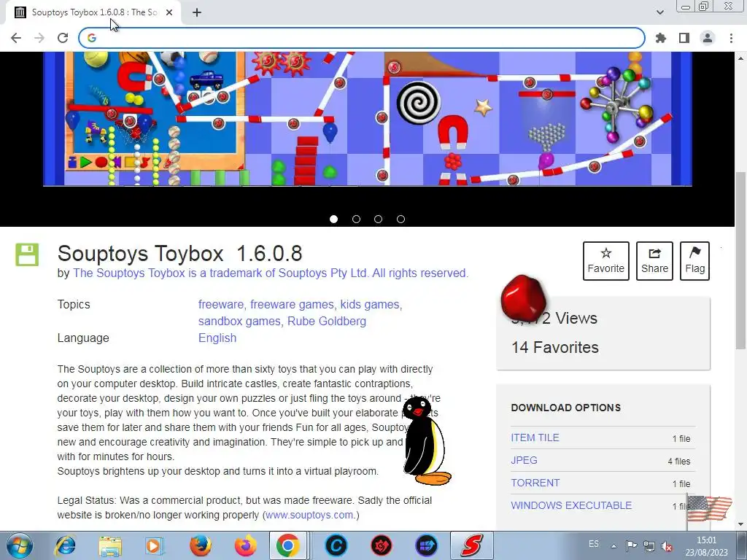Open Chrome extensions puzzle icon

661,38
